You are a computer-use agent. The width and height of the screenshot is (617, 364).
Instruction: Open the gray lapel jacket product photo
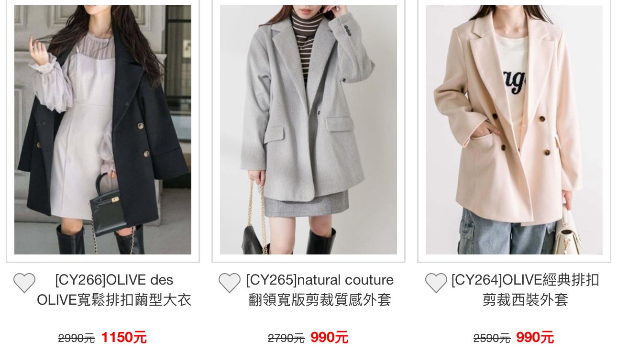click(308, 130)
